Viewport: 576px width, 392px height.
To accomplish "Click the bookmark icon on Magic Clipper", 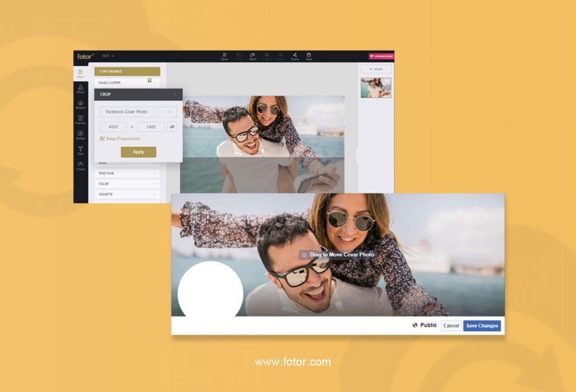I will click(150, 80).
